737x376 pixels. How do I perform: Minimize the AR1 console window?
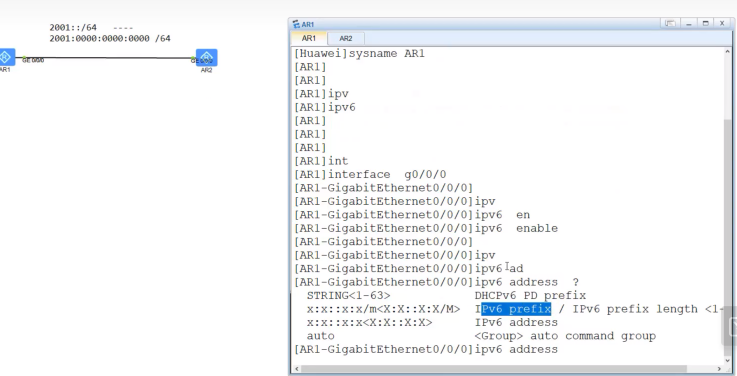pyautogui.click(x=689, y=23)
